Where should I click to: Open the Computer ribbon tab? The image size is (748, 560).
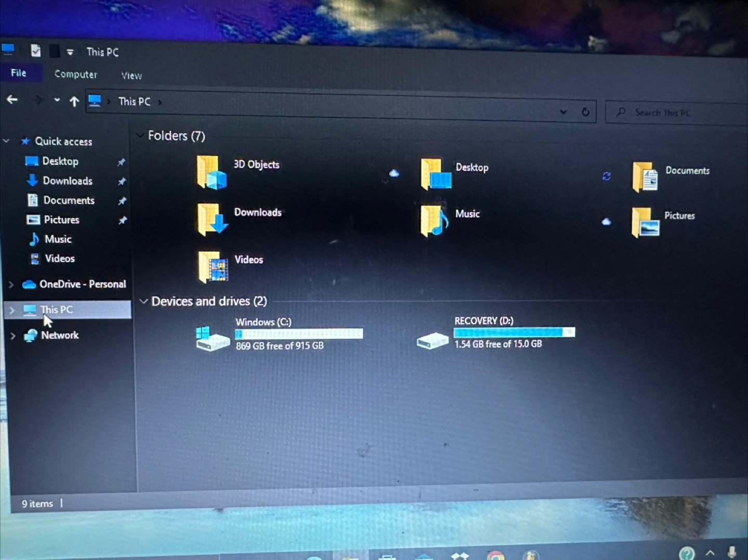[x=76, y=74]
